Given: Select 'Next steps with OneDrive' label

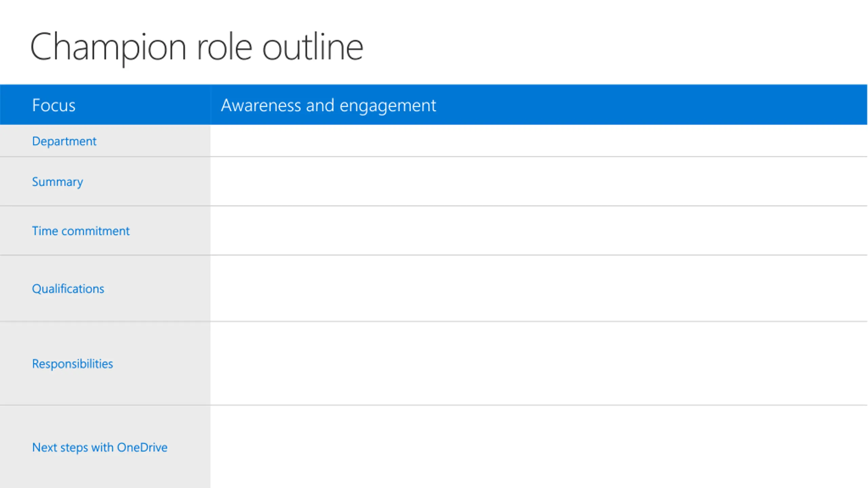Looking at the screenshot, I should click(100, 447).
